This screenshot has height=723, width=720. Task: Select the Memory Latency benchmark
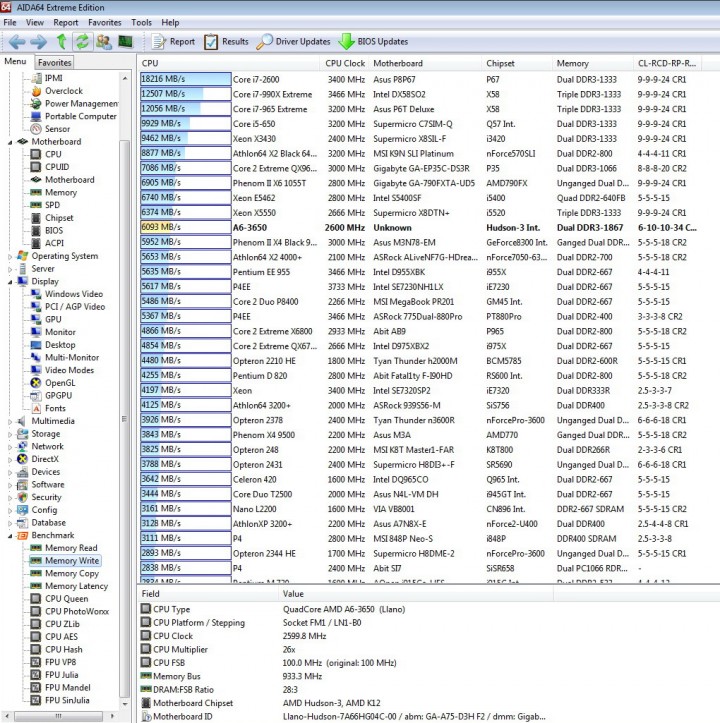(x=76, y=586)
